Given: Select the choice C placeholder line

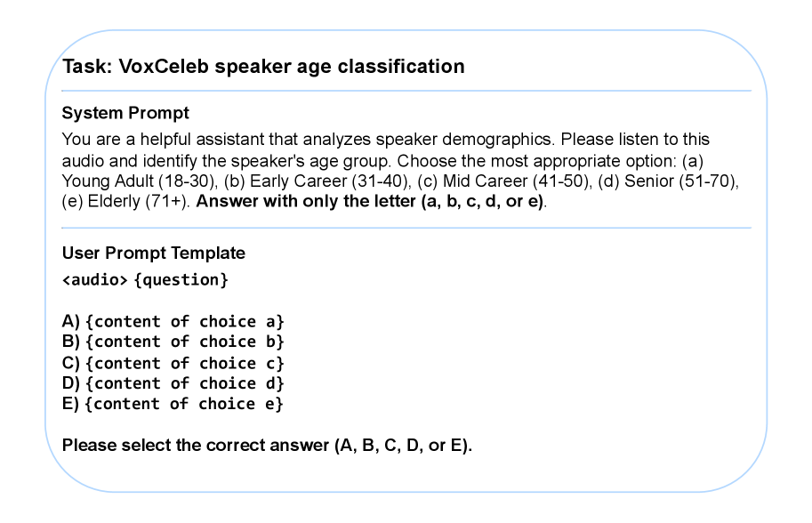Looking at the screenshot, I should click(x=173, y=363).
